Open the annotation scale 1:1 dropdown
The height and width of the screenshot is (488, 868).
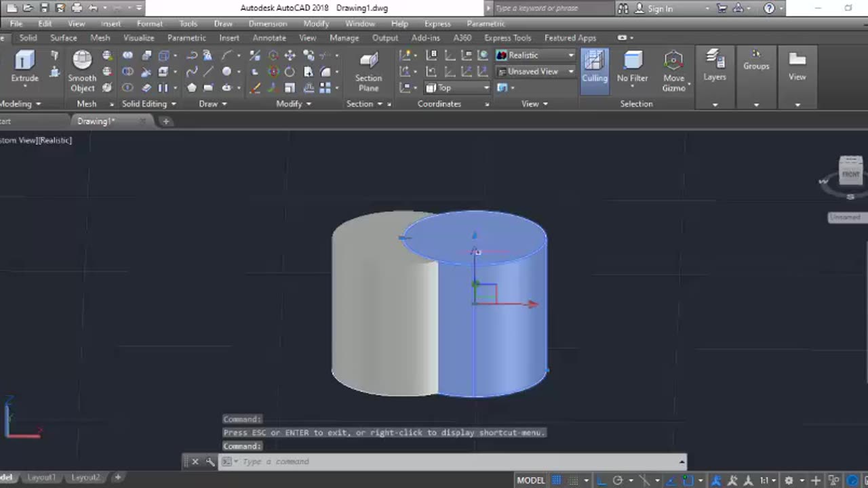click(x=767, y=480)
